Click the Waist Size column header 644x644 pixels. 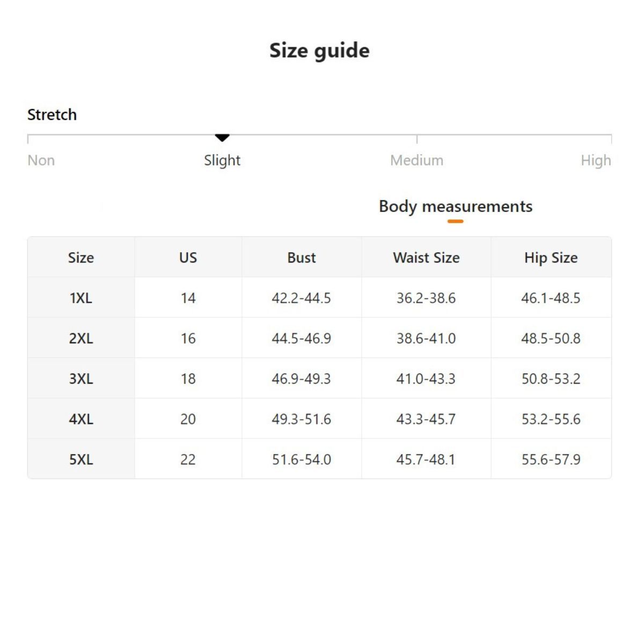click(x=426, y=258)
